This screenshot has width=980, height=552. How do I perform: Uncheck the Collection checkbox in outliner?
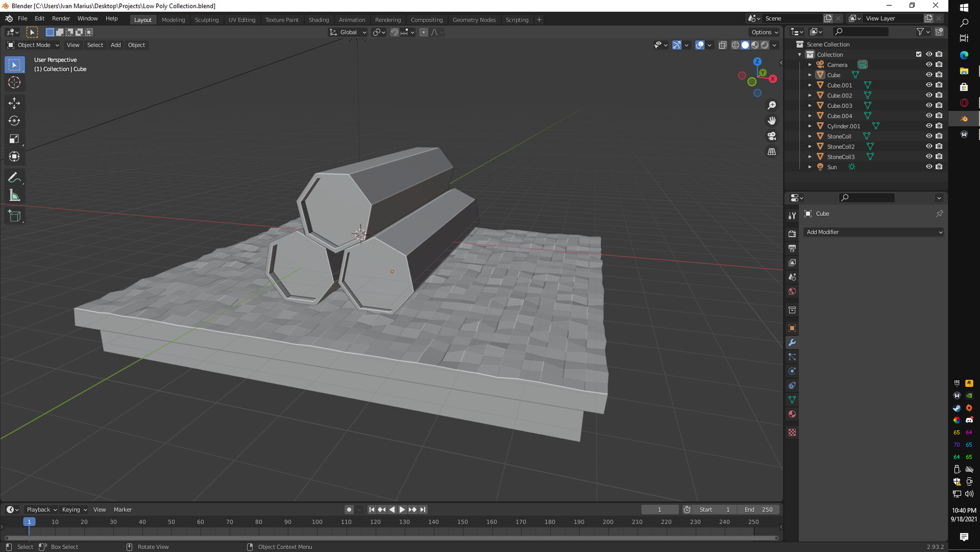tap(918, 54)
